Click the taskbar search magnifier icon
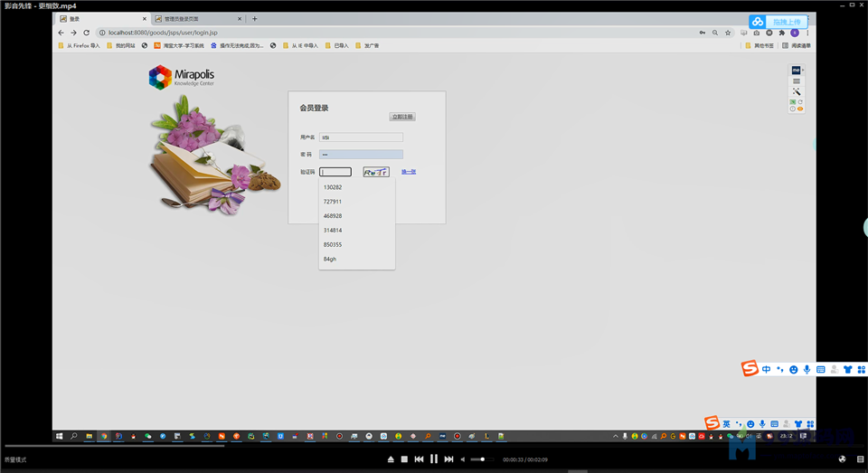 tap(73, 437)
